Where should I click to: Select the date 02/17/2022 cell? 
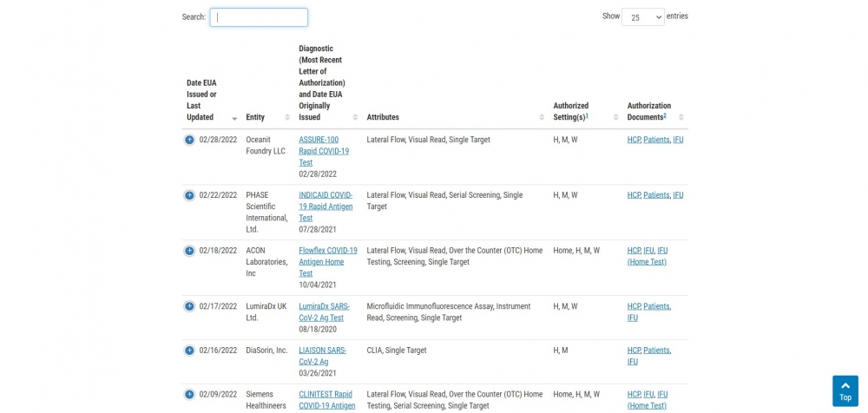coord(218,306)
